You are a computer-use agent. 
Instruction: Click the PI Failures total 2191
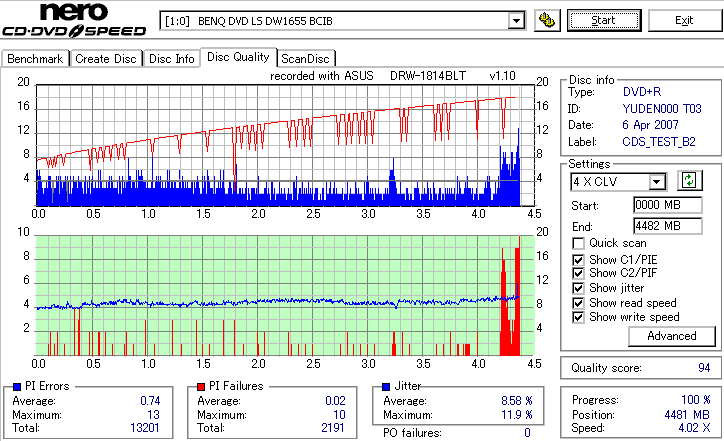333,428
